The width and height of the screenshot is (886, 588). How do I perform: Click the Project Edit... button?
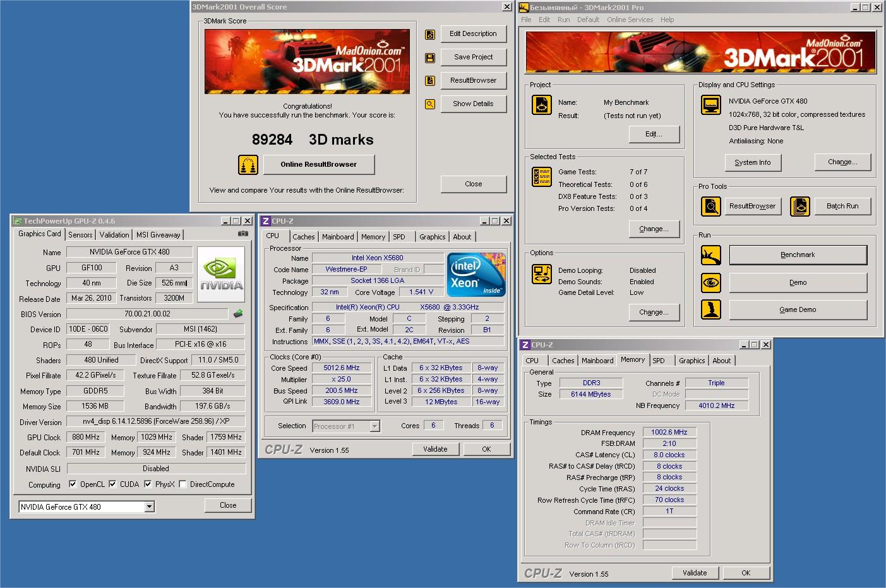654,134
